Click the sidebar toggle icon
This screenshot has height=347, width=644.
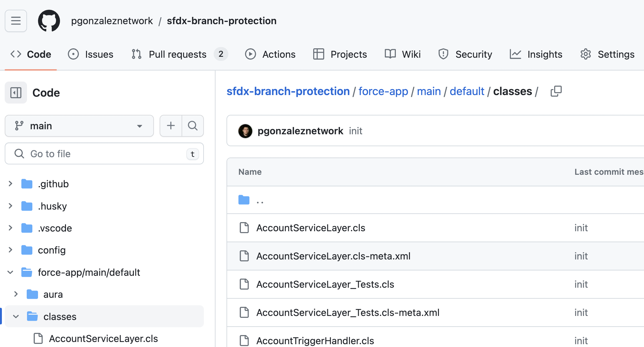coord(16,93)
